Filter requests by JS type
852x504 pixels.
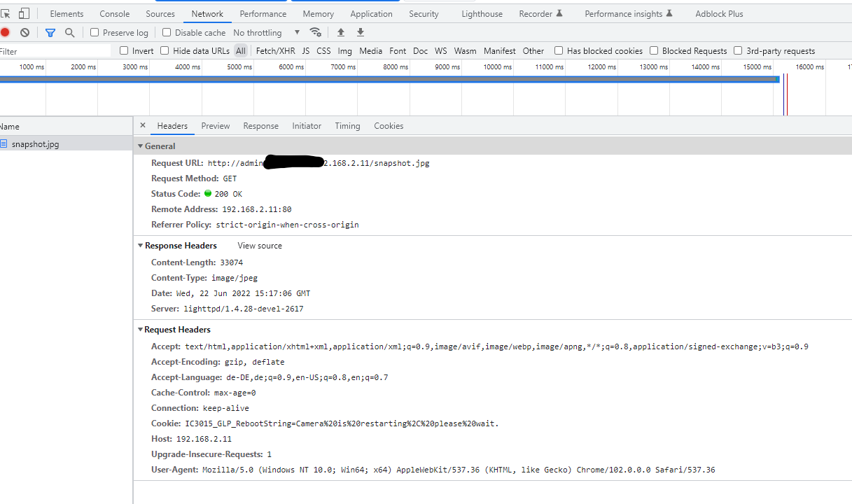[x=306, y=50]
